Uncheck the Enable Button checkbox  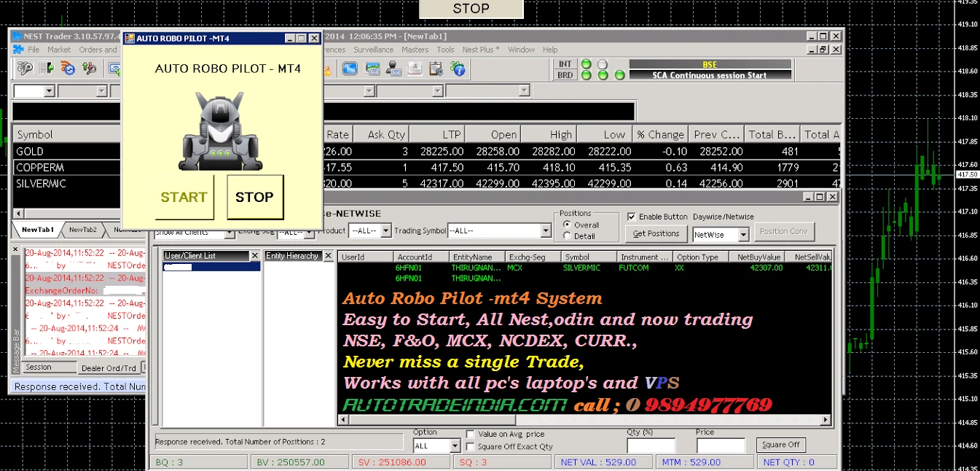click(632, 217)
